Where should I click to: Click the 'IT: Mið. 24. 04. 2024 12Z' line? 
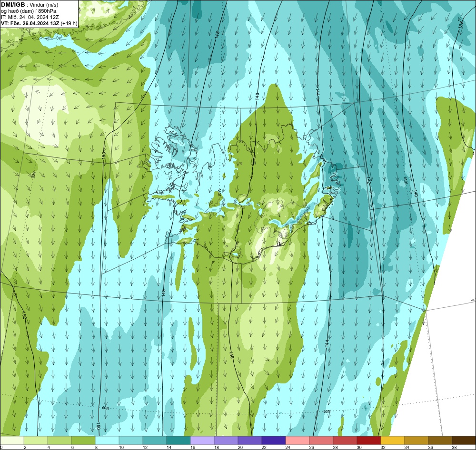click(x=30, y=17)
